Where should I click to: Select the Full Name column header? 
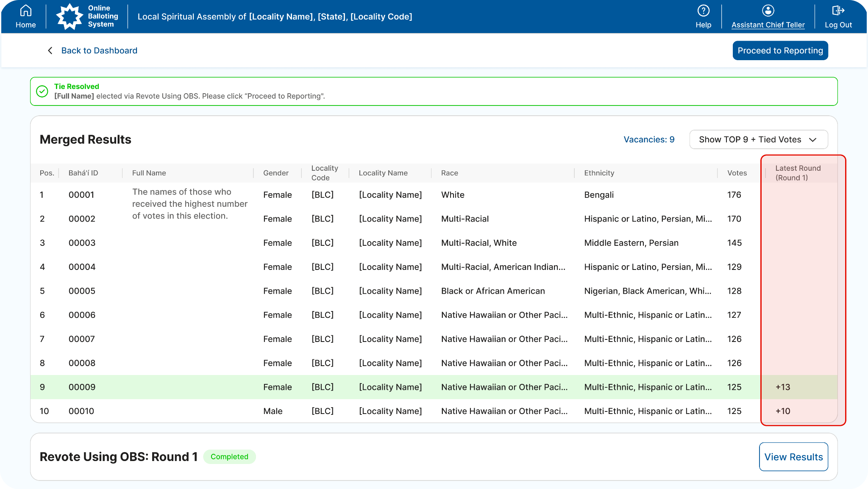coord(149,173)
